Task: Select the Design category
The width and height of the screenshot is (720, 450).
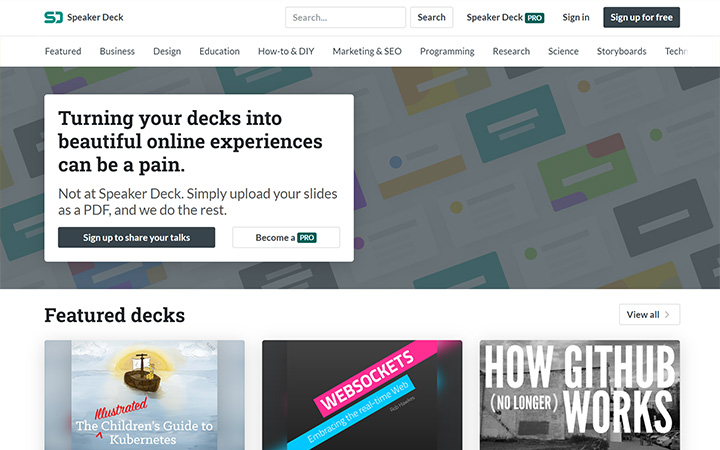Action: click(x=167, y=51)
